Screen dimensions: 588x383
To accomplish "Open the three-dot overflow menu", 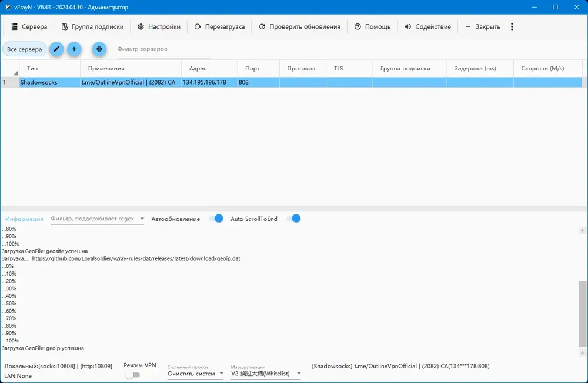I will tap(512, 26).
